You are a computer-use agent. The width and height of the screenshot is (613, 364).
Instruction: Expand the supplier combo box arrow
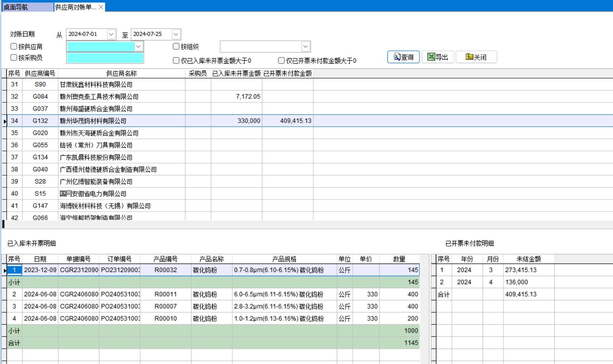click(138, 47)
